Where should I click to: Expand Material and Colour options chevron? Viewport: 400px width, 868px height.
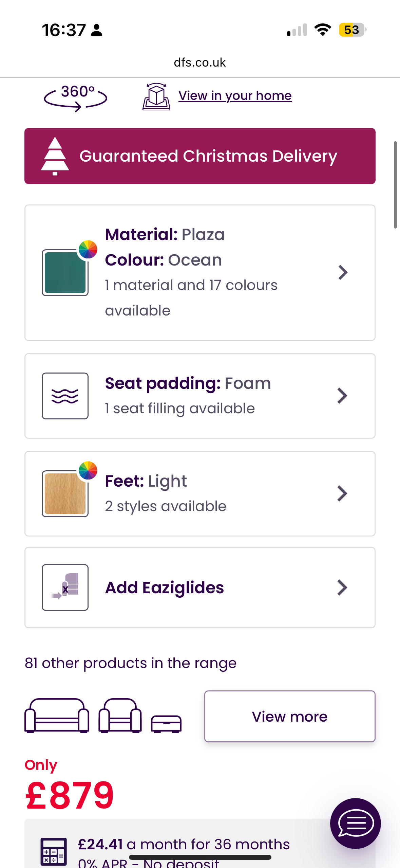pyautogui.click(x=343, y=272)
